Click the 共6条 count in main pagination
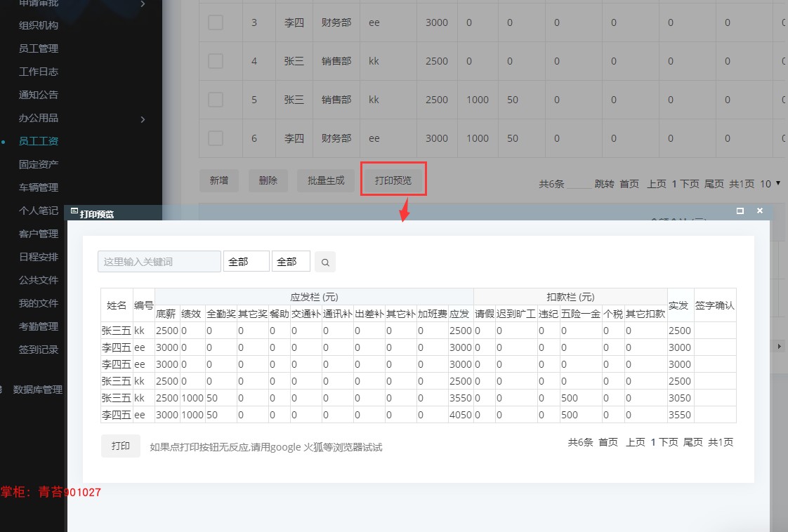Image resolution: width=788 pixels, height=532 pixels. click(x=551, y=184)
